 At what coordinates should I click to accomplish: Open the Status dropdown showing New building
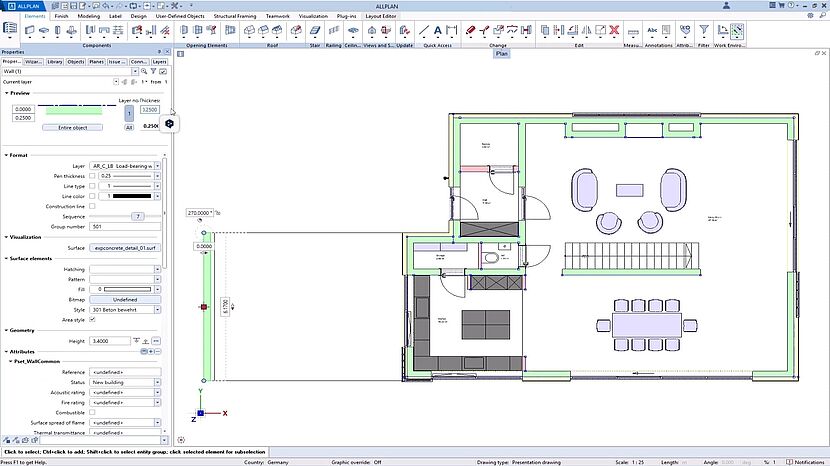point(158,382)
